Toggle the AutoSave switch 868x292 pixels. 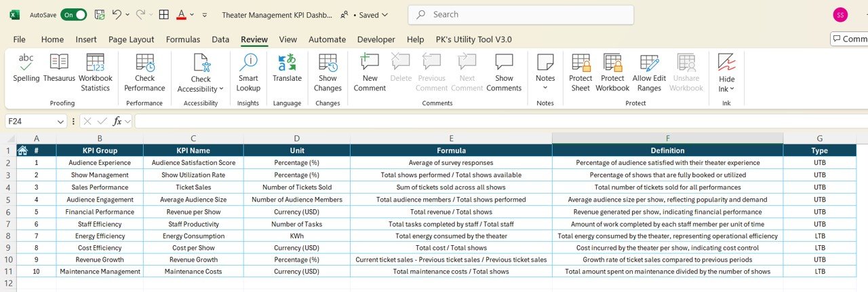coord(73,14)
